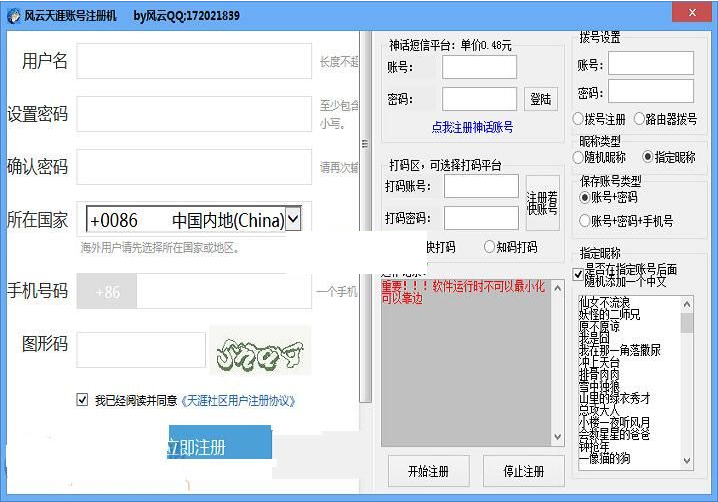Image resolution: width=718 pixels, height=502 pixels.
Task: Click the 打码账号 input field
Action: pos(481,186)
